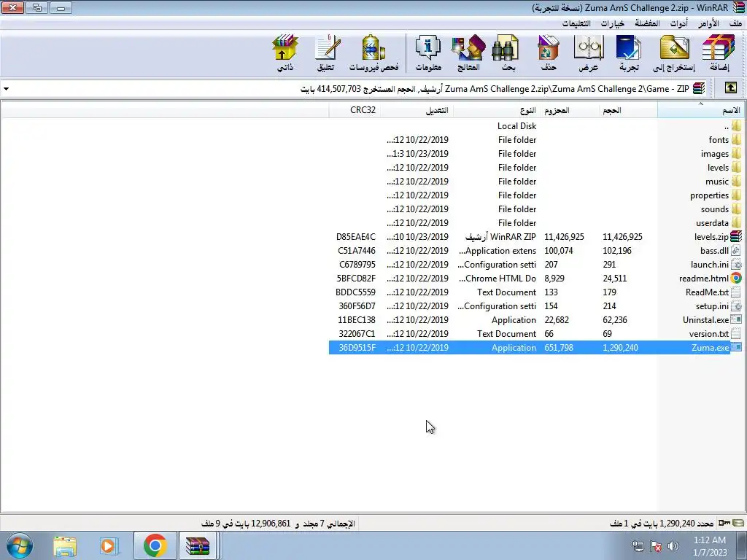
Task: Go up one level with arrow icon
Action: pos(730,88)
